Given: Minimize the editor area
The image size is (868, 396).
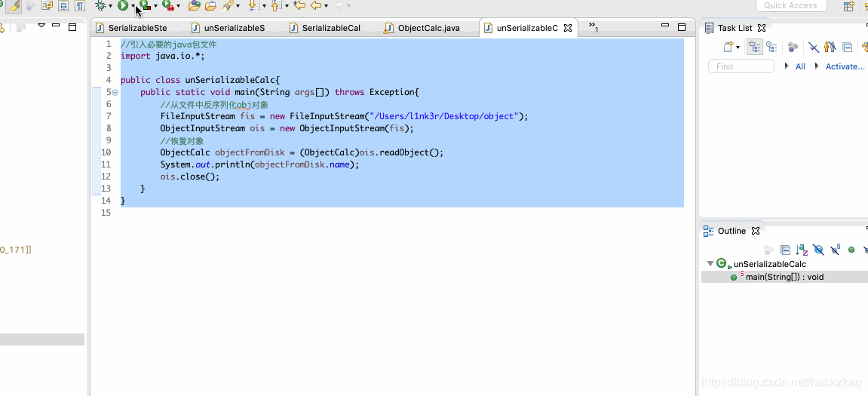Looking at the screenshot, I should 665,26.
